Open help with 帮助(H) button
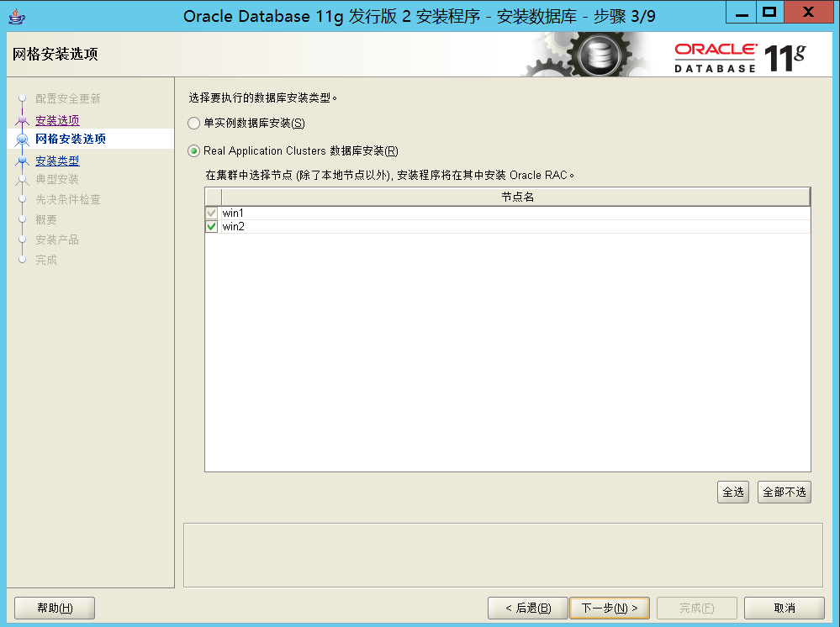 tap(55, 608)
